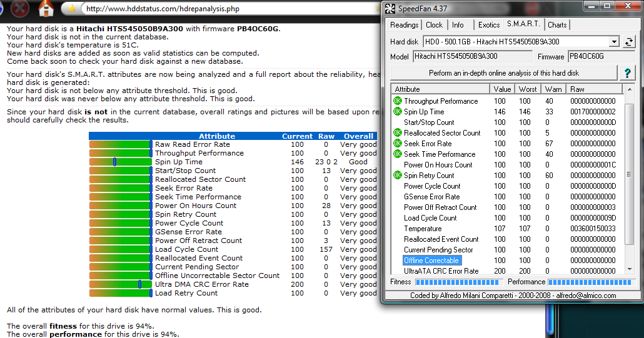This screenshot has width=644, height=338.
Task: Click the attribute list scroll up arrow
Action: (x=629, y=89)
